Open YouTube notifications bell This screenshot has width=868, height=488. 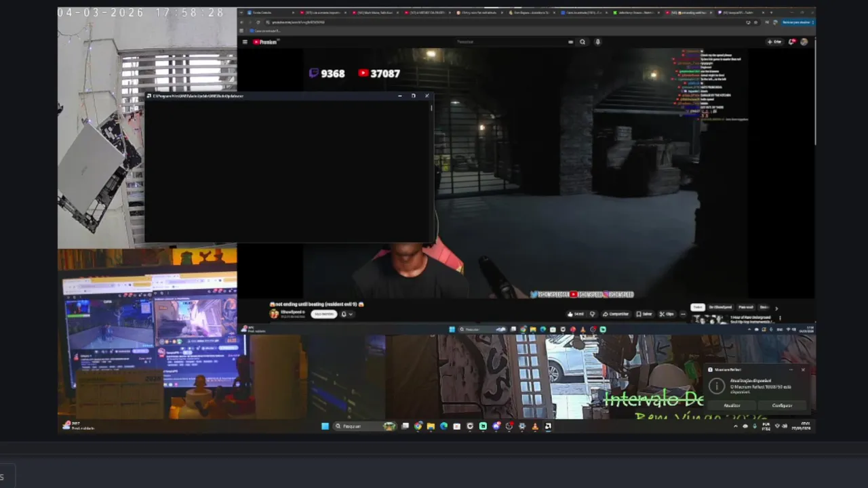791,42
